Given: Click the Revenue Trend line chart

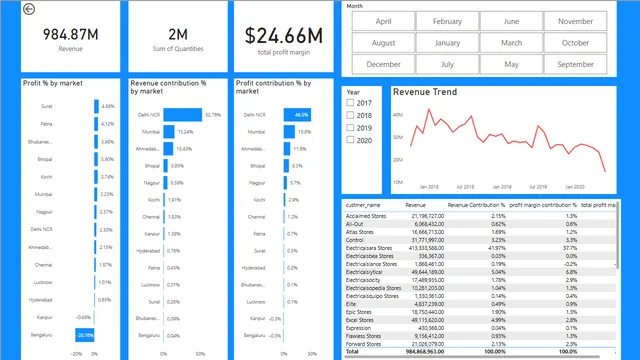Looking at the screenshot, I should 504,140.
